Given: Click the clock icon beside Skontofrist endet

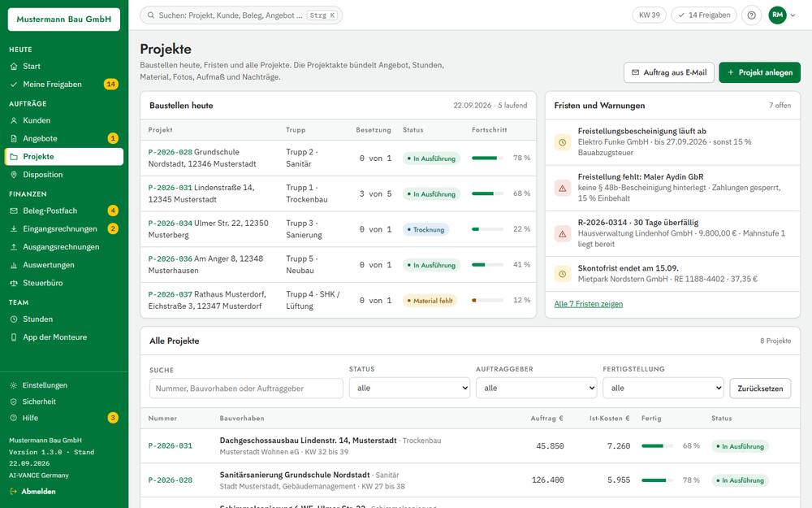Looking at the screenshot, I should pos(563,274).
